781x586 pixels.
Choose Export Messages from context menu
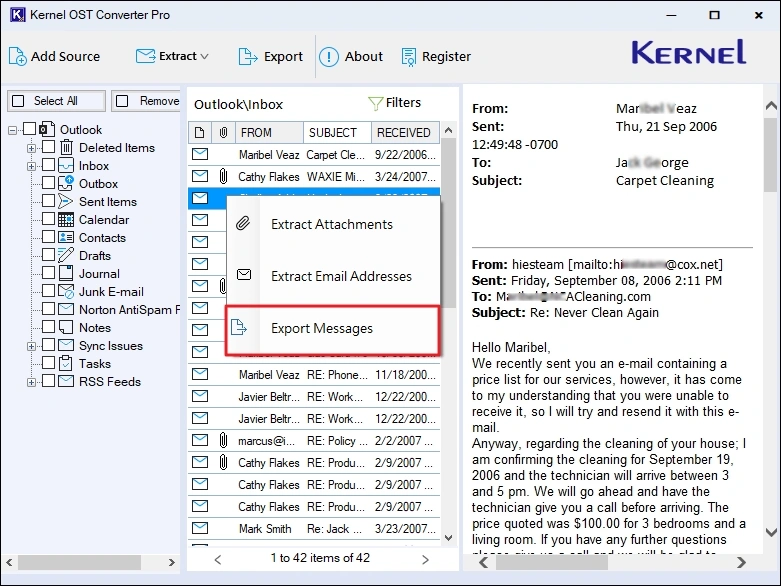click(x=332, y=329)
